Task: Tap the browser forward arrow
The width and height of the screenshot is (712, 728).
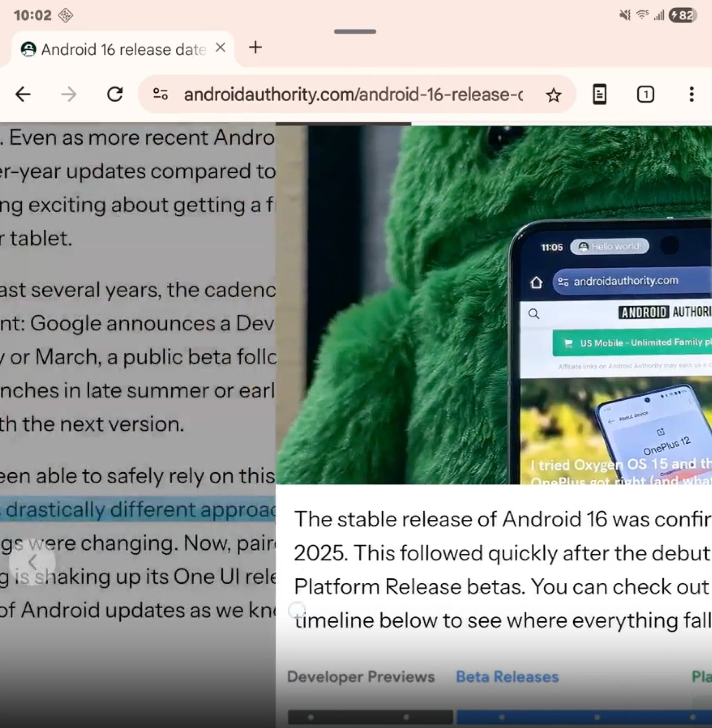Action: click(69, 94)
